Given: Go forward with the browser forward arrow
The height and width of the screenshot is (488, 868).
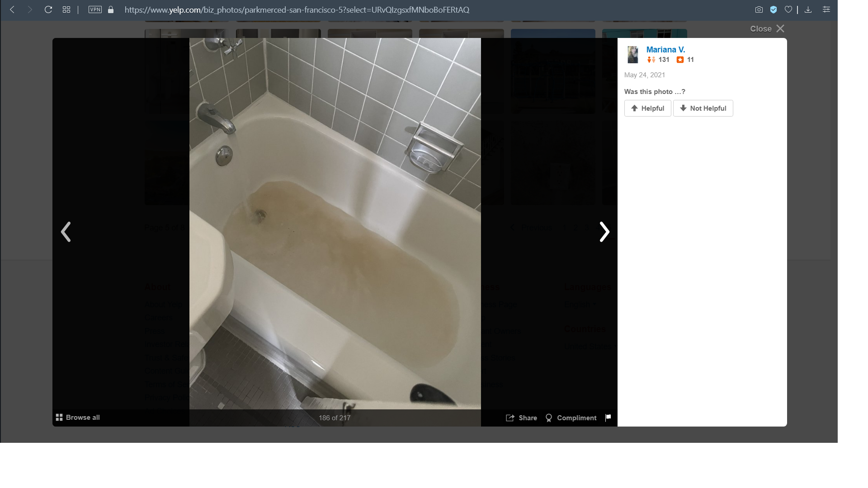Looking at the screenshot, I should 30,9.
